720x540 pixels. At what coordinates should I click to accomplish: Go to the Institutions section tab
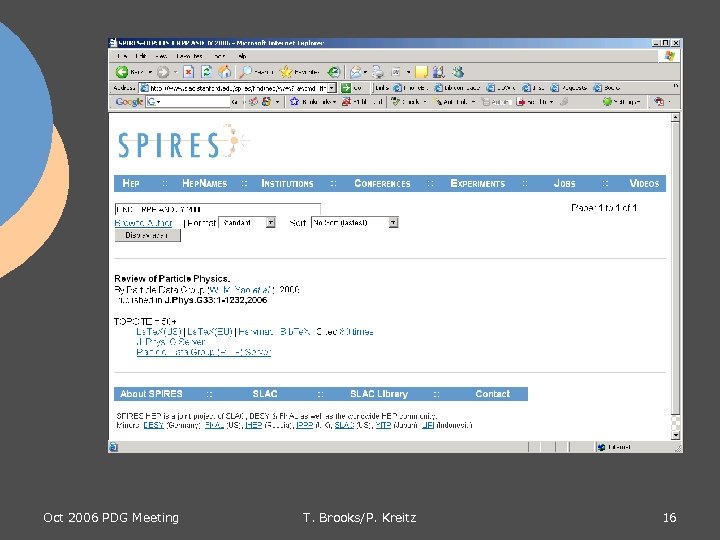287,183
